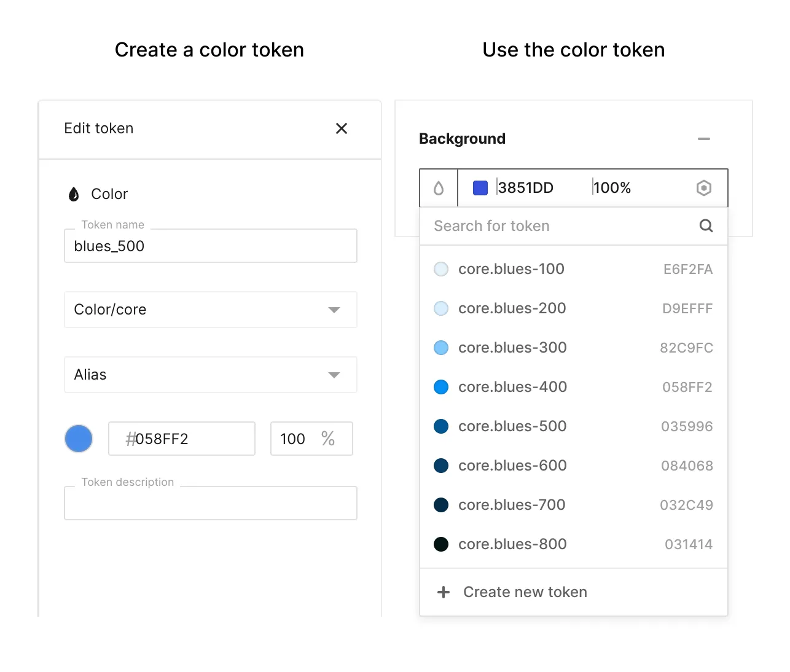Viewport: 790px width, 672px height.
Task: Click the hex value 035996
Action: pos(687,426)
